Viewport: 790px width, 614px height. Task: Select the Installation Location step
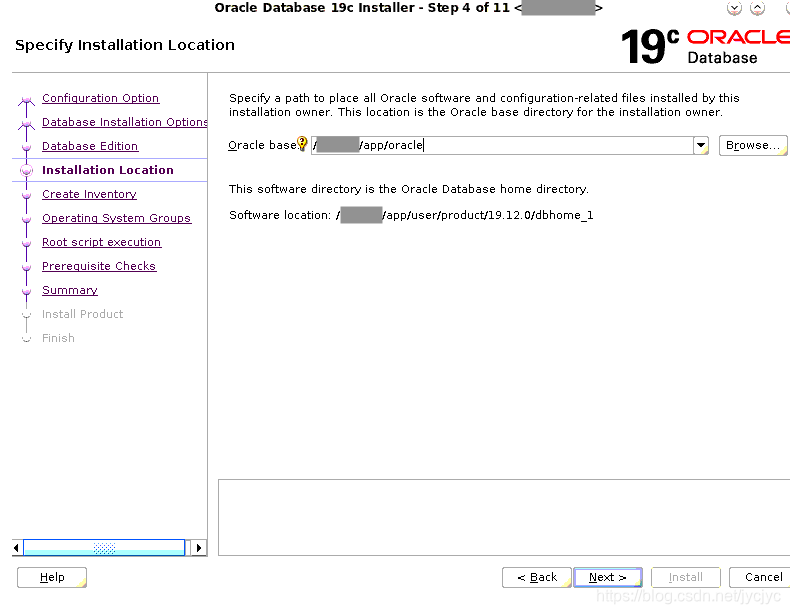[108, 170]
